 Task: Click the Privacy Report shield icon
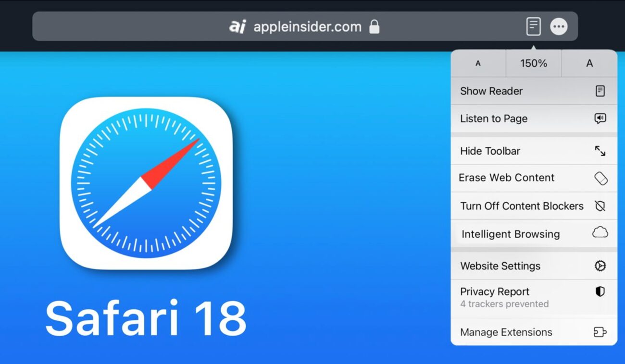pyautogui.click(x=600, y=291)
